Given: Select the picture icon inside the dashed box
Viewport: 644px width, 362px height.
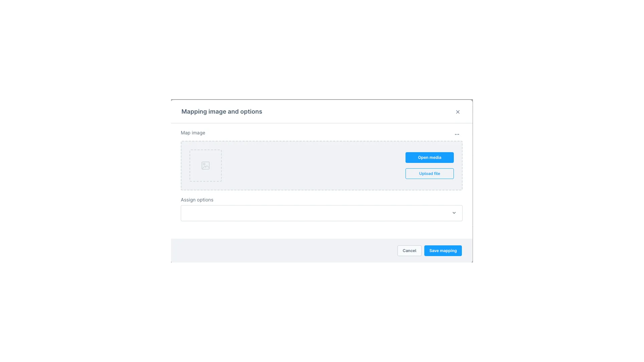Looking at the screenshot, I should point(205,165).
